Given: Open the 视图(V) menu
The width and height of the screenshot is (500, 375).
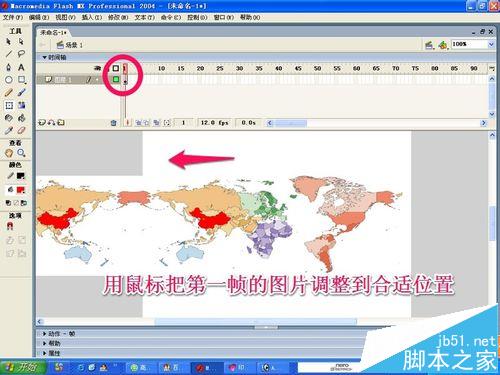Looking at the screenshot, I should tap(65, 17).
